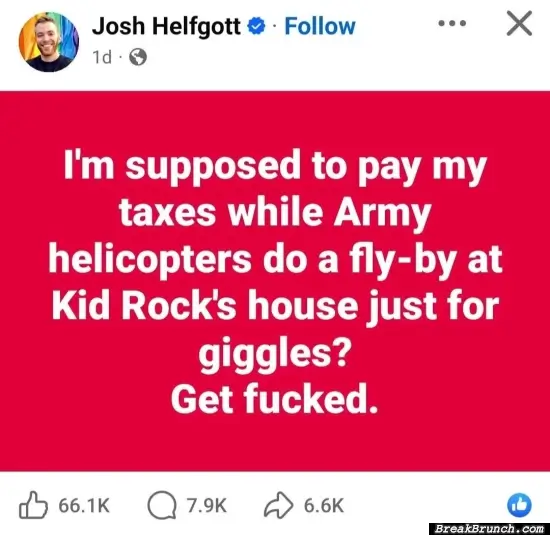Image resolution: width=550 pixels, height=535 pixels.
Task: View the 7.9K comments count
Action: click(x=207, y=506)
